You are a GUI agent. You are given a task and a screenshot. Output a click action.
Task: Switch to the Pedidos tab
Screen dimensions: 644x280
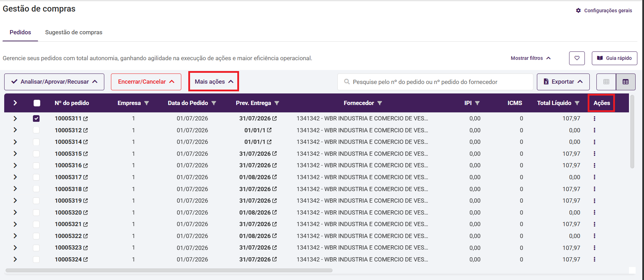[20, 32]
